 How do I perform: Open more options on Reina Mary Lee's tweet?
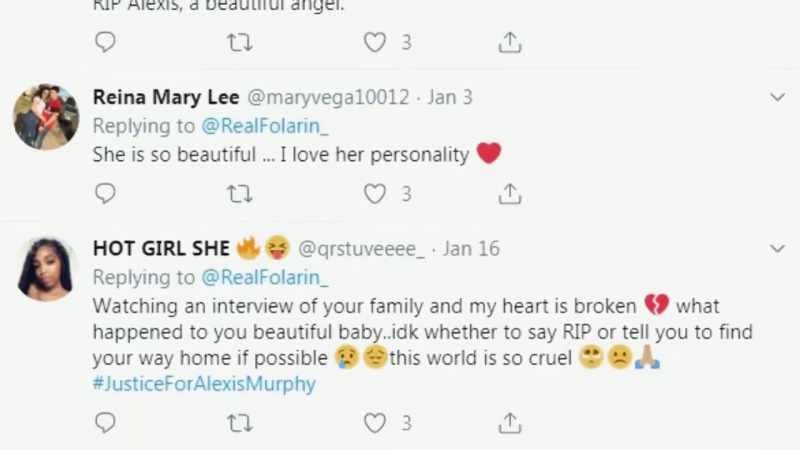pyautogui.click(x=777, y=97)
